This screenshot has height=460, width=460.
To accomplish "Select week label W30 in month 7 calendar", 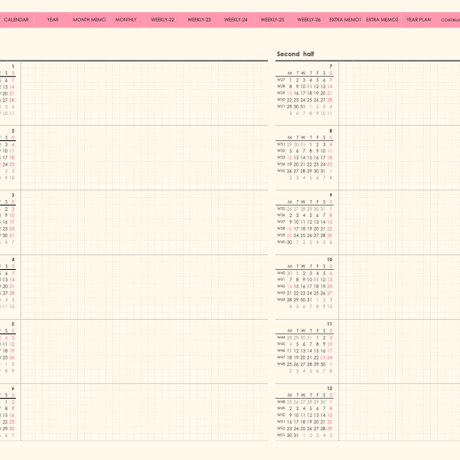I will pyautogui.click(x=281, y=100).
